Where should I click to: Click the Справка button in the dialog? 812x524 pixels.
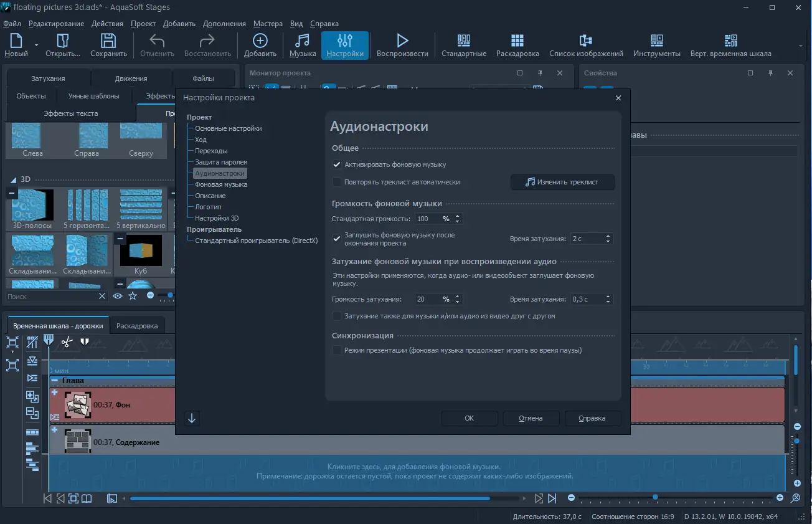click(x=592, y=418)
